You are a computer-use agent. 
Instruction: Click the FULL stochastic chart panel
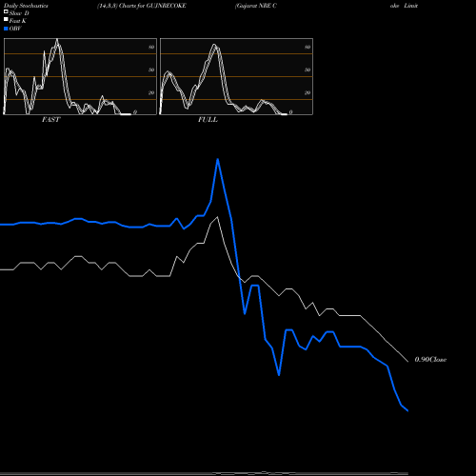[x=236, y=76]
